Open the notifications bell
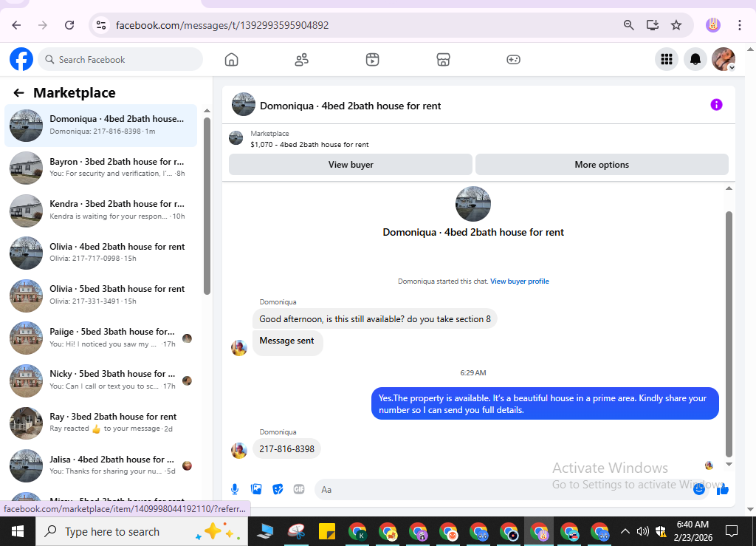This screenshot has height=546, width=756. tap(695, 59)
